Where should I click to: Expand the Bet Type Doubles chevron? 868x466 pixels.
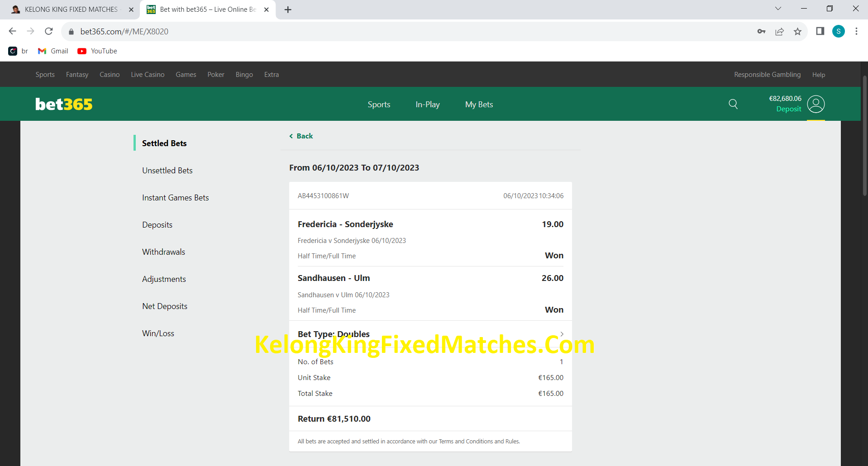click(562, 334)
